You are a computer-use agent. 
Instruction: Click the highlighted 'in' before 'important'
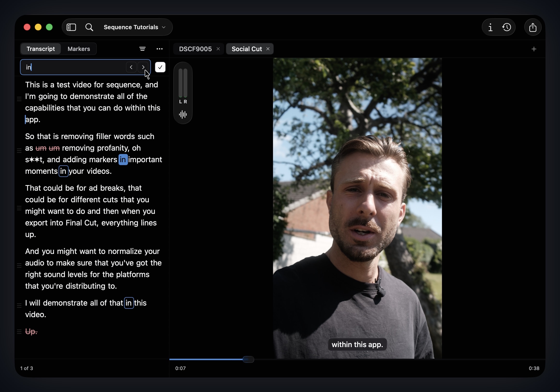[123, 160]
